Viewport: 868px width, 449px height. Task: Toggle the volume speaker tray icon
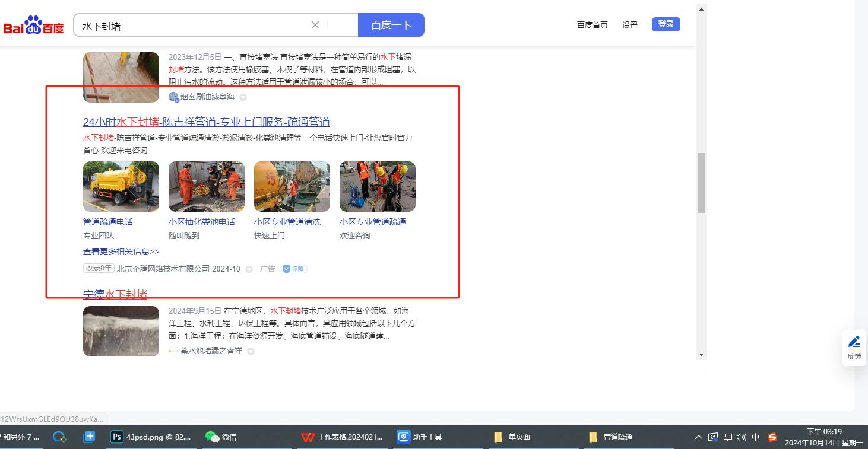pyautogui.click(x=741, y=437)
